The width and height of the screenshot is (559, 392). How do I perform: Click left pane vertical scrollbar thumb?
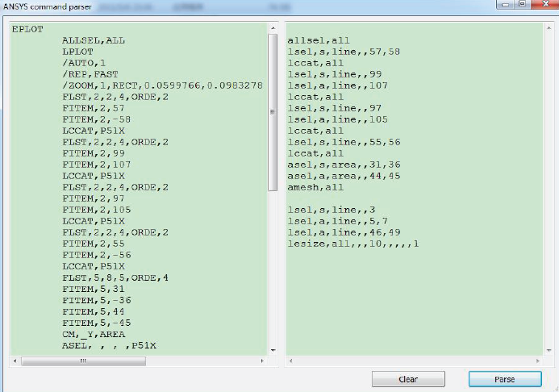coord(273,112)
